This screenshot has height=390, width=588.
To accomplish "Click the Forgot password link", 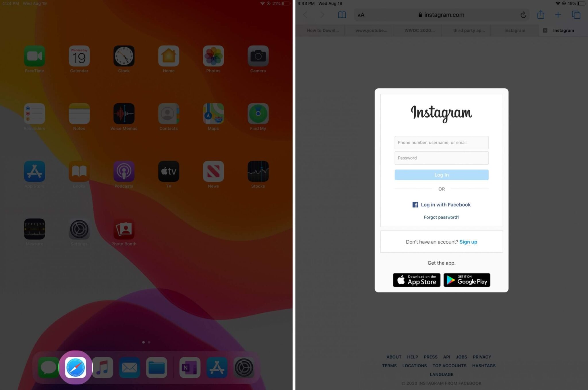I will [441, 217].
